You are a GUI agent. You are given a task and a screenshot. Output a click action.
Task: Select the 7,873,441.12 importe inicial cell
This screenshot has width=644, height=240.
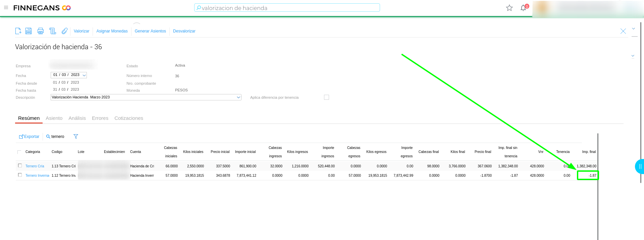tap(246, 176)
